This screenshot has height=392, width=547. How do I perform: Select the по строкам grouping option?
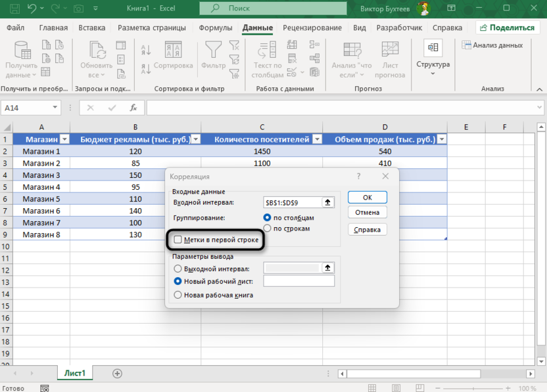coord(267,229)
